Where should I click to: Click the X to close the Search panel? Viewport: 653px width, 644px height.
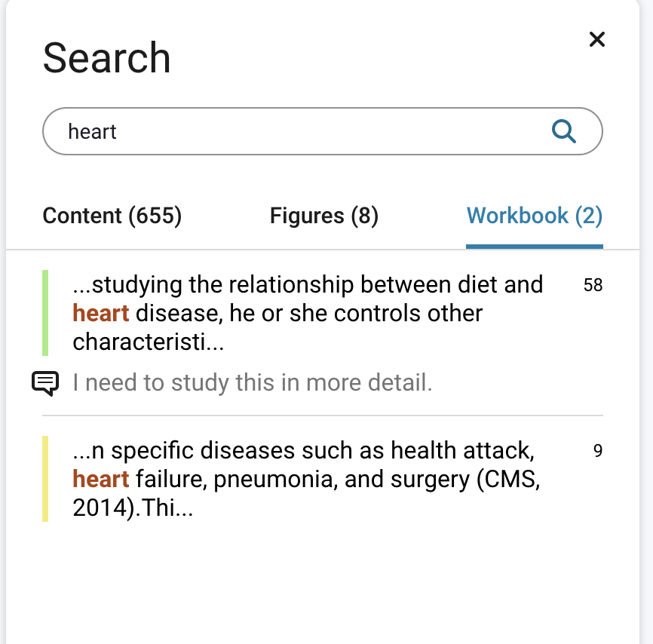point(597,39)
